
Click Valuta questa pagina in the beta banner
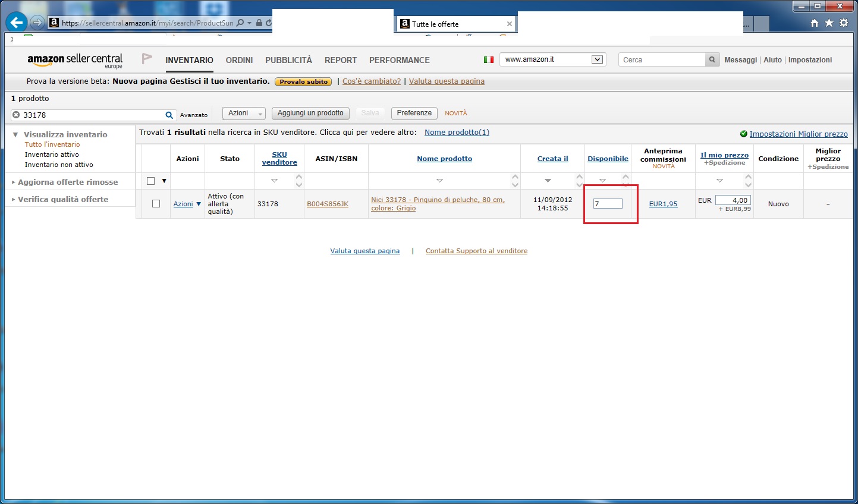(x=447, y=81)
